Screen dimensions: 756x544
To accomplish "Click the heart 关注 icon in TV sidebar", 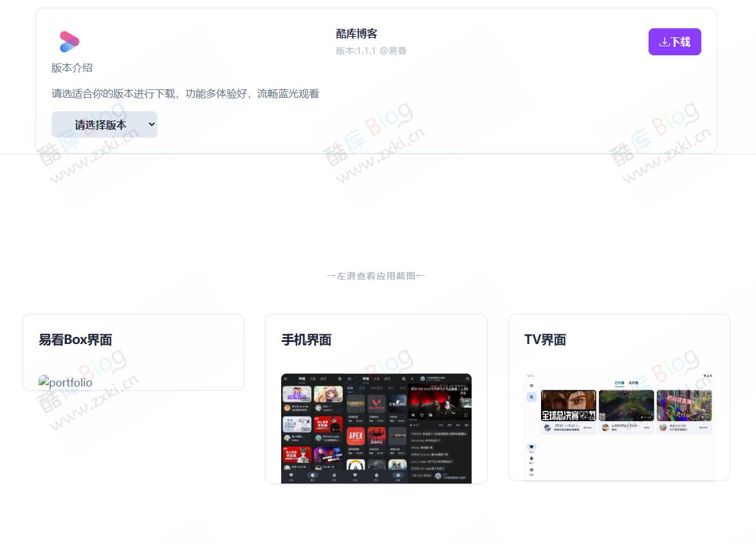I will click(x=531, y=447).
